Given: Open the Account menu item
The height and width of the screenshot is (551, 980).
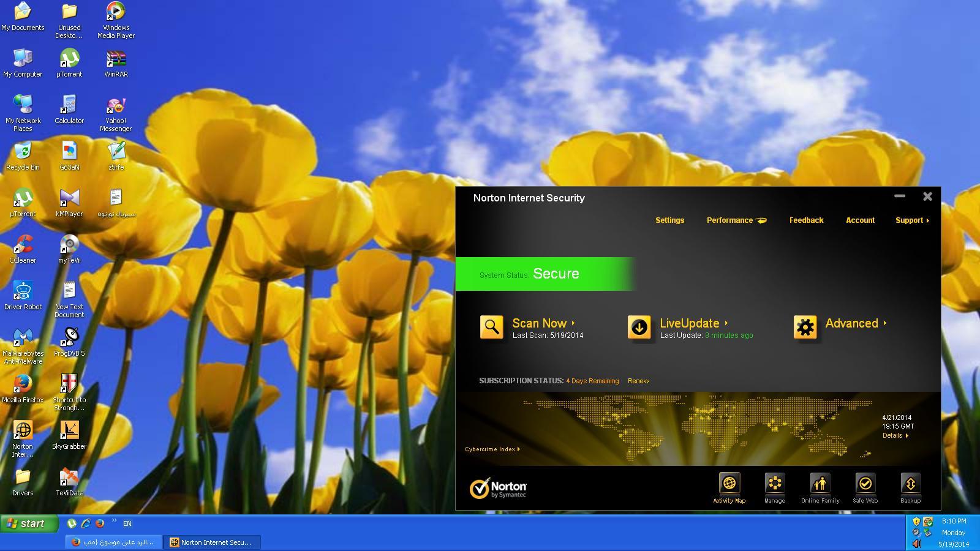Looking at the screenshot, I should [x=860, y=220].
